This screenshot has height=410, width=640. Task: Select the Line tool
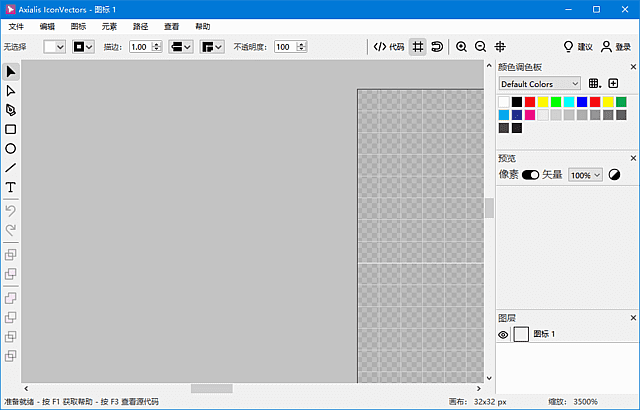11,168
